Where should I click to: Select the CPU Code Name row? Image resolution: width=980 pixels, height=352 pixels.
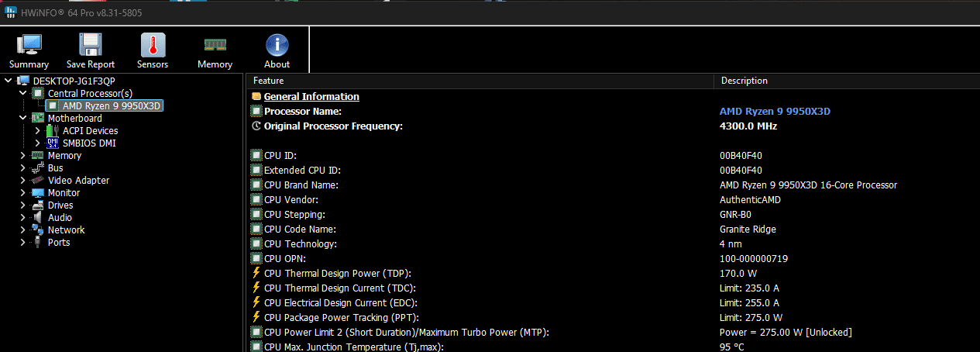tap(614, 229)
